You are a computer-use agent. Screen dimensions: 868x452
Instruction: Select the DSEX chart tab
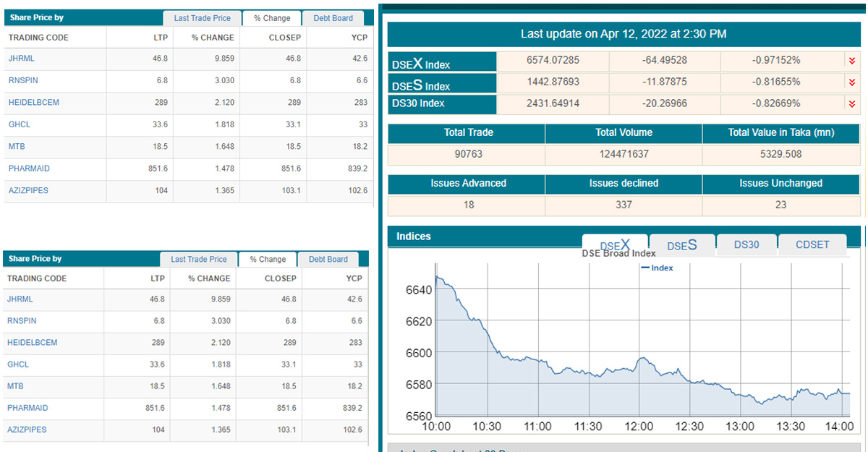coord(614,244)
